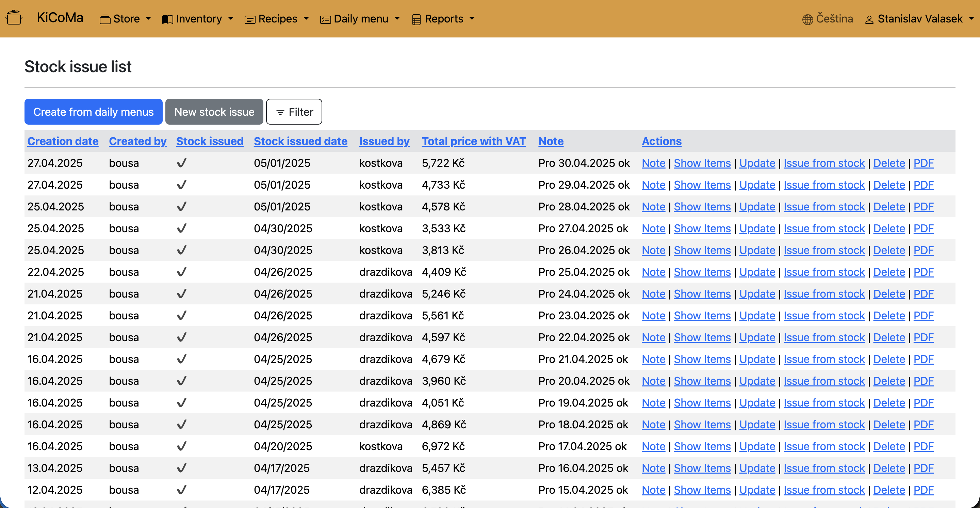Screen dimensions: 980x508
Task: Click the Inventory book icon
Action: coord(167,19)
